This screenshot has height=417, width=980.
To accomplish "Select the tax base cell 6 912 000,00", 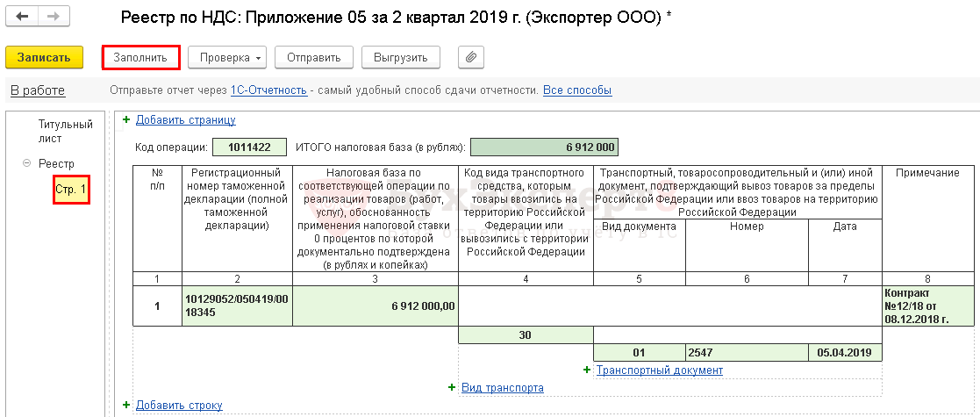I will 375,306.
